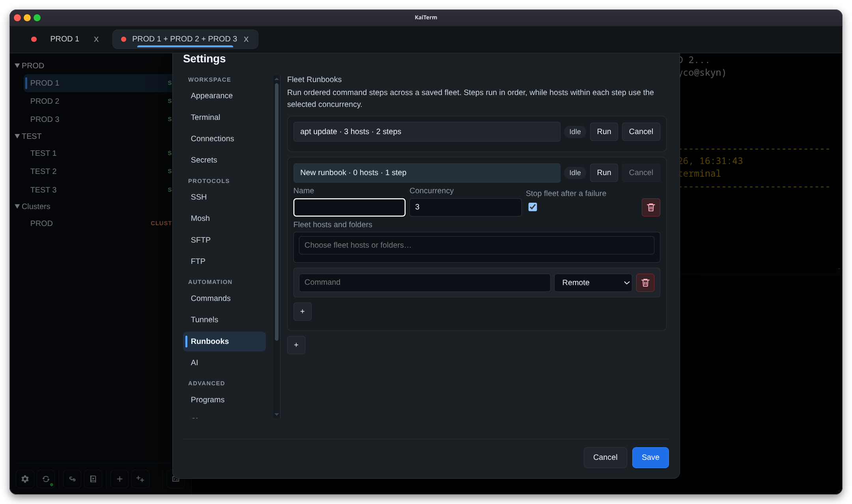
Task: Cancel the apt update runbook
Action: point(641,132)
